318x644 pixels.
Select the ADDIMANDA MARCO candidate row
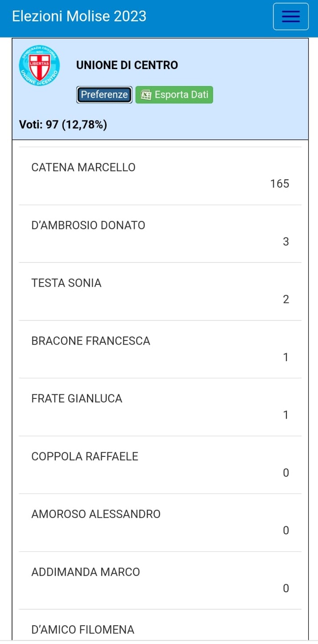160,581
